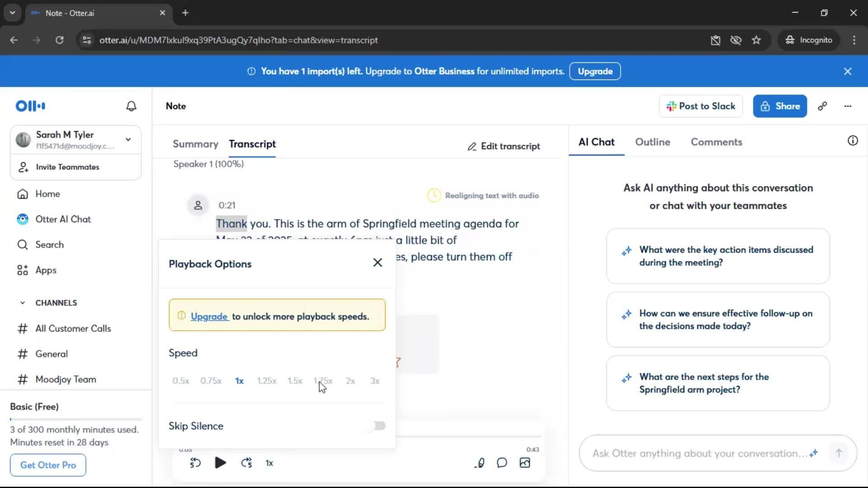Select the key action items suggestion
This screenshot has height=488, width=868.
click(718, 256)
